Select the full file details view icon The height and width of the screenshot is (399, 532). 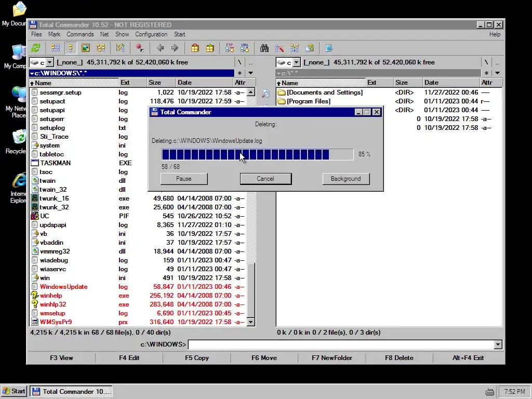(71, 48)
